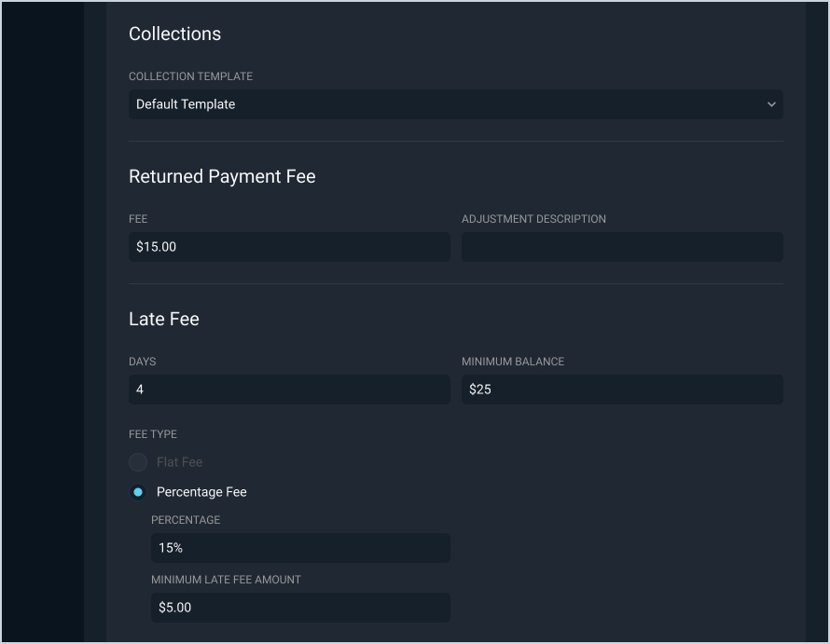
Task: Click the Returned Payment Fee amount field
Action: point(289,247)
